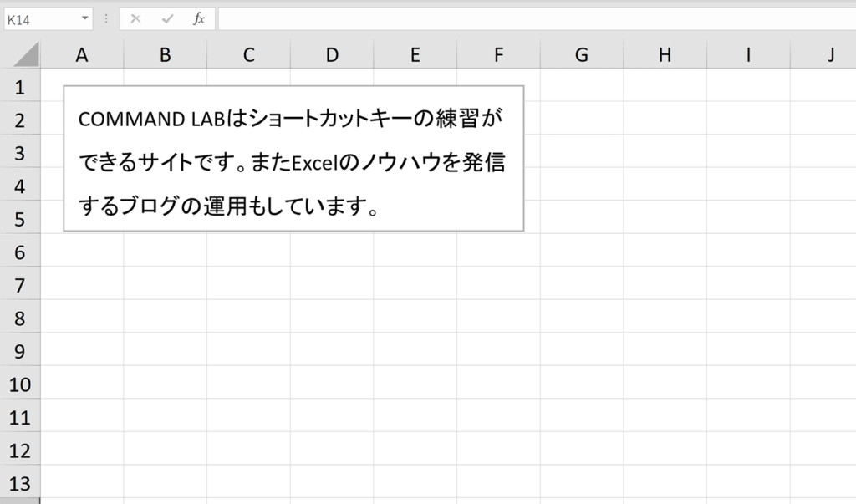Select row header 5

22,218
